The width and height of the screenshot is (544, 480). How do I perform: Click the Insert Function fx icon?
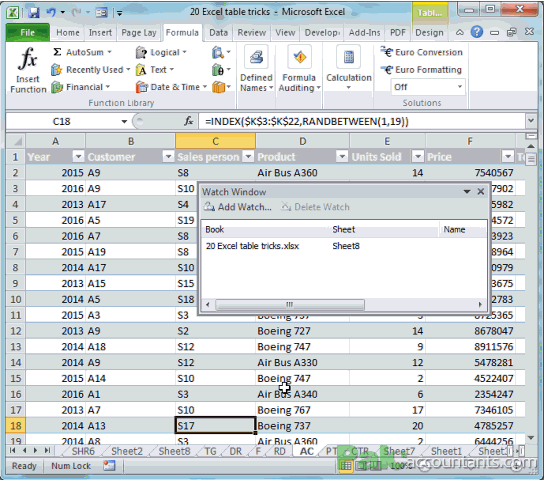[28, 58]
